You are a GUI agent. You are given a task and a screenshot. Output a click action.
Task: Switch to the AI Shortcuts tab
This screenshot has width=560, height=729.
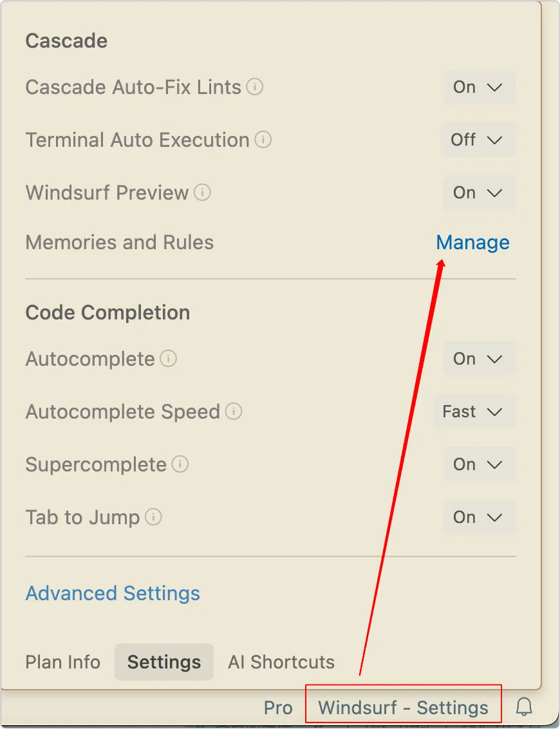click(x=281, y=662)
